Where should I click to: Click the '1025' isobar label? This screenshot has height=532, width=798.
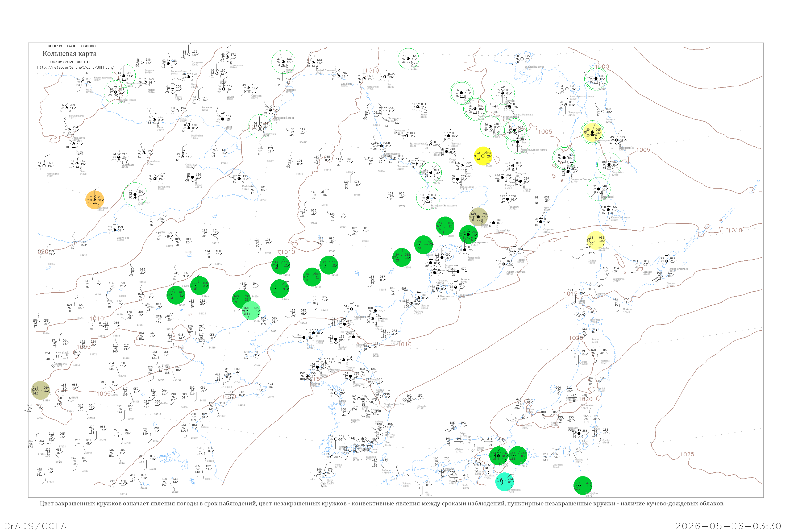pos(687,454)
